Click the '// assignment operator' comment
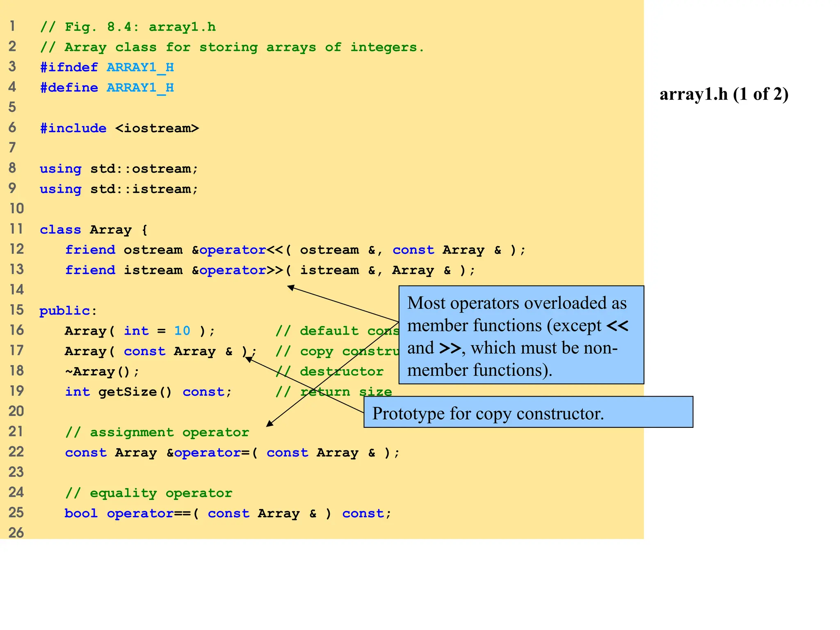This screenshot has width=840, height=630. click(157, 432)
